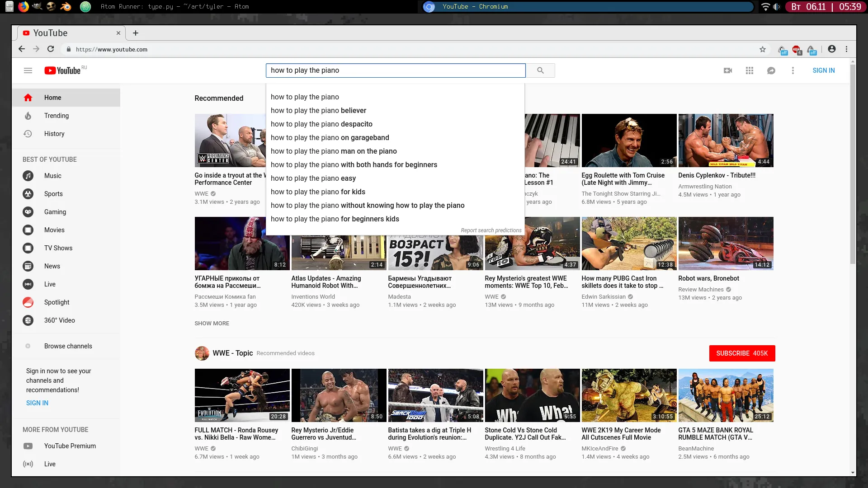Viewport: 868px width, 488px height.
Task: Open YouTube settings three-dot menu
Action: coord(793,70)
